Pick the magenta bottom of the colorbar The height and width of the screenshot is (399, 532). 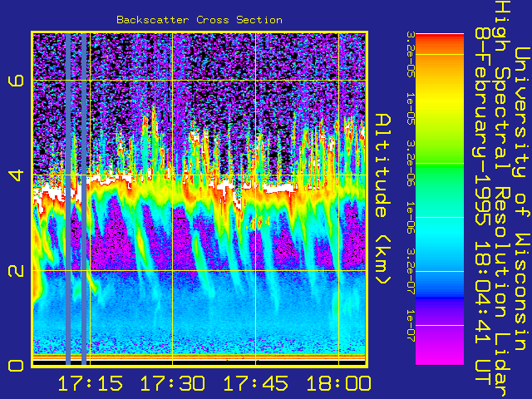(x=440, y=355)
